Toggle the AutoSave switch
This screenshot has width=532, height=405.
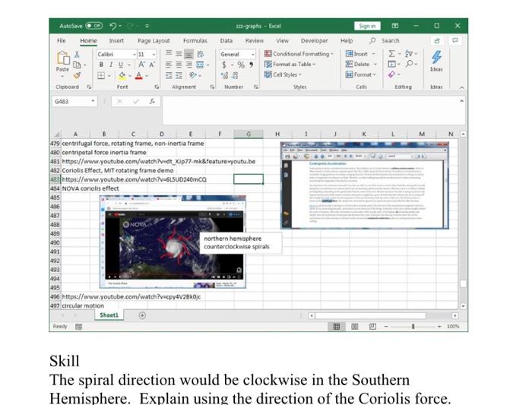pyautogui.click(x=94, y=26)
